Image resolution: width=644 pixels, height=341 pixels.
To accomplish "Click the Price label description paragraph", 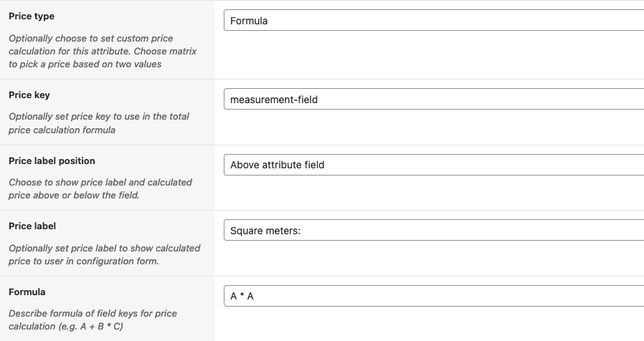I will coord(104,254).
